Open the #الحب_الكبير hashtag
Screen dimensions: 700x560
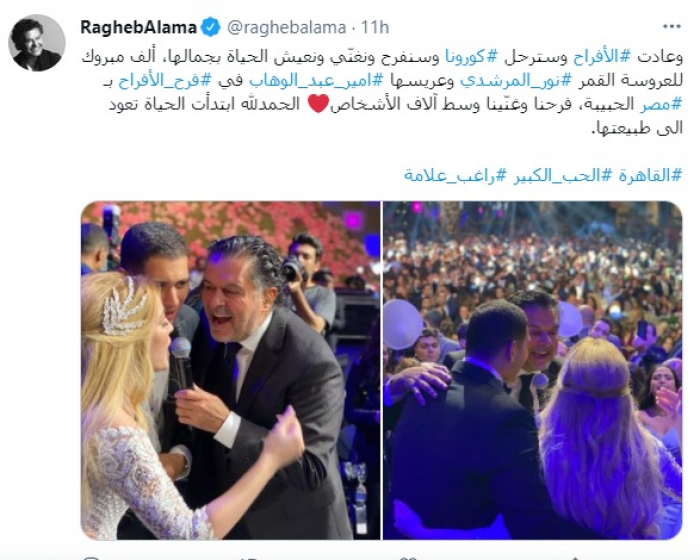point(562,176)
